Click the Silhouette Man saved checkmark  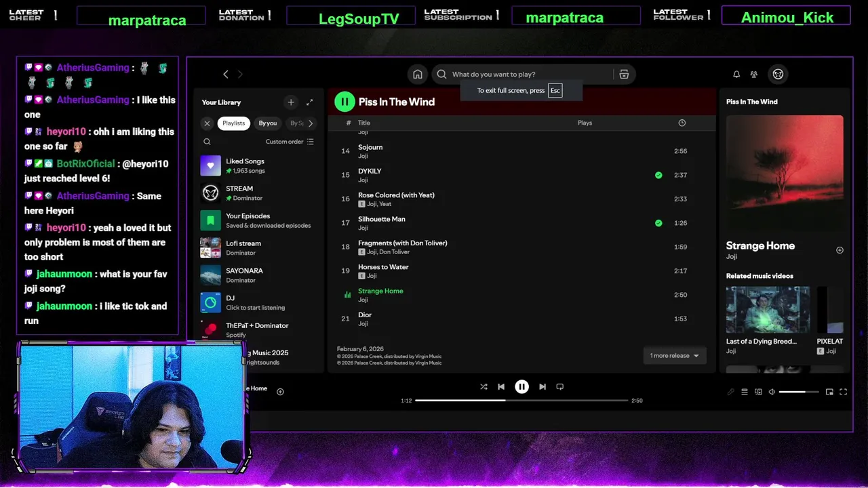pos(658,223)
